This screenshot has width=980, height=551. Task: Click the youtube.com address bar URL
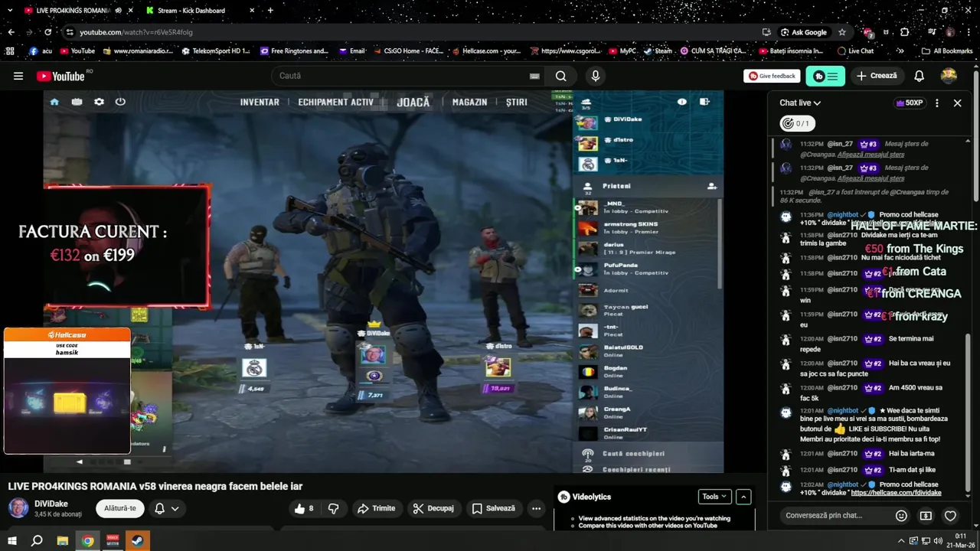136,32
